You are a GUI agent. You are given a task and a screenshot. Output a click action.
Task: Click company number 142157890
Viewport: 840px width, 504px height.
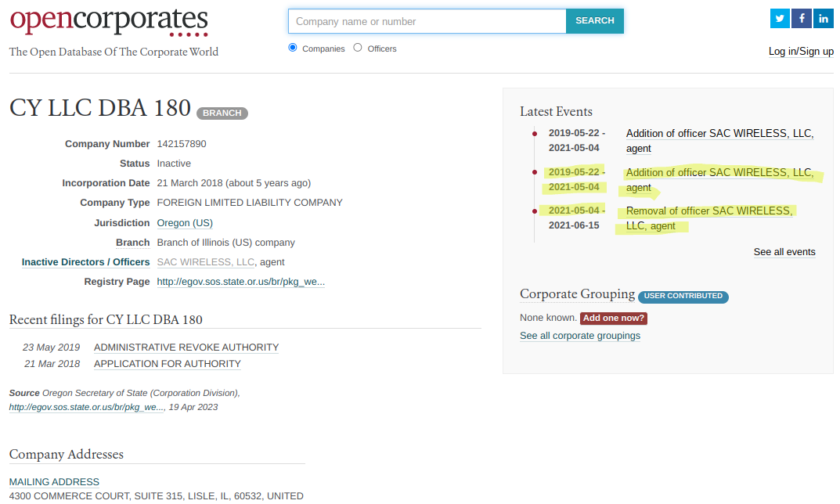182,144
